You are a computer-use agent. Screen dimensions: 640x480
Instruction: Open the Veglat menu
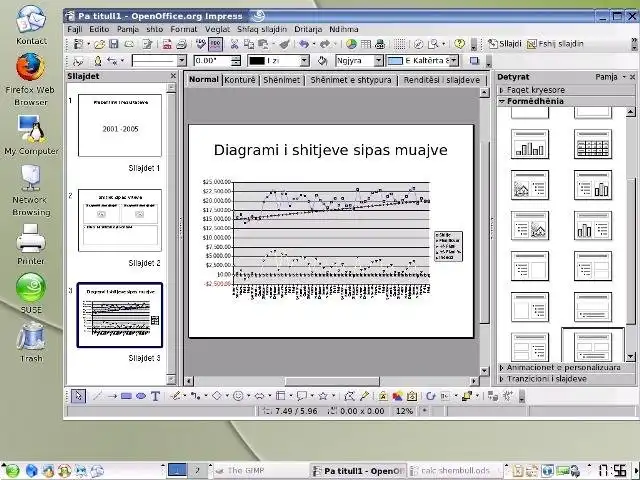tap(217, 29)
